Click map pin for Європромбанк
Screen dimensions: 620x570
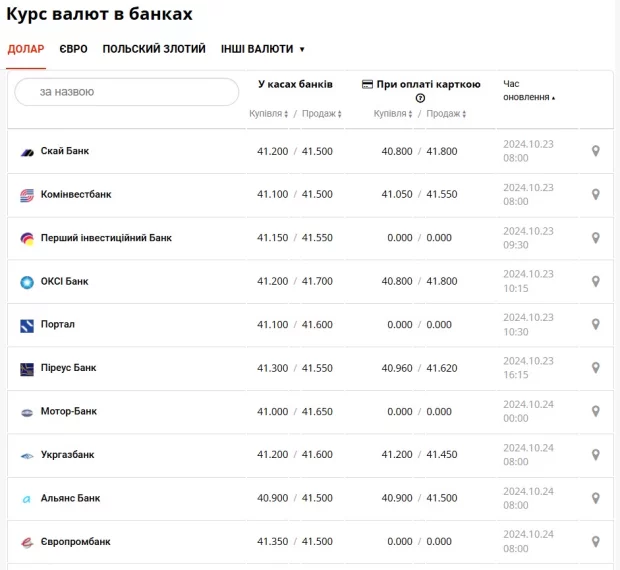(595, 542)
